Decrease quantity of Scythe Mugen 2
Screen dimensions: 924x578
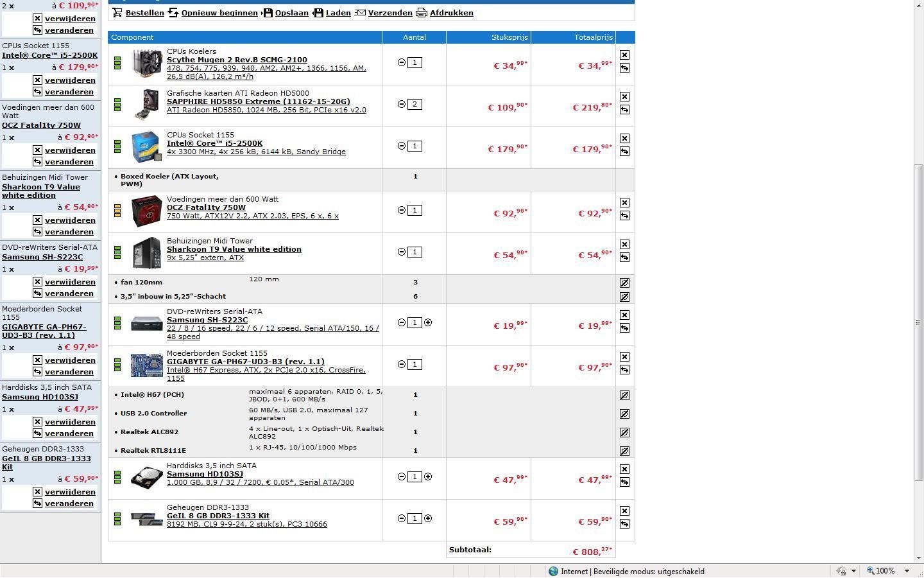pos(402,62)
